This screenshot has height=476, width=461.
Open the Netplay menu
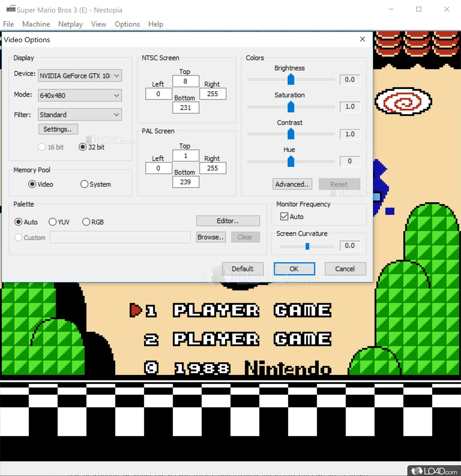(x=71, y=24)
